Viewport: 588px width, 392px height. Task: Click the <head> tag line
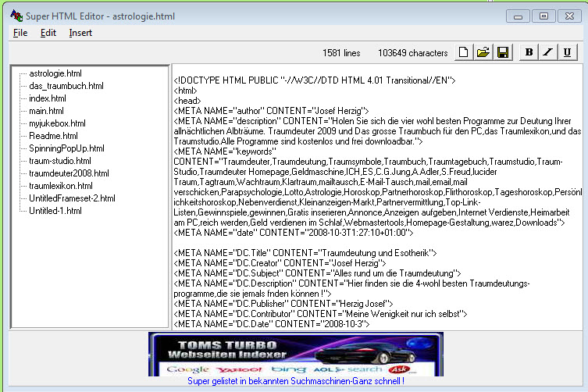[187, 101]
